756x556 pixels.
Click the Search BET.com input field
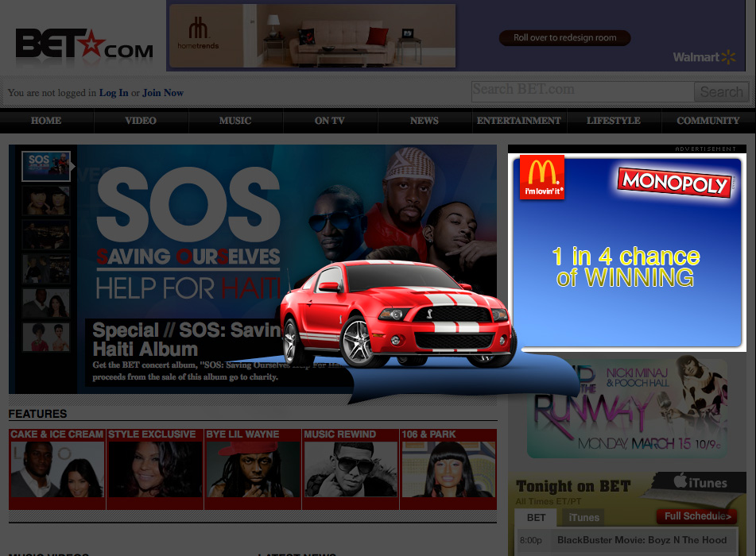pyautogui.click(x=582, y=91)
